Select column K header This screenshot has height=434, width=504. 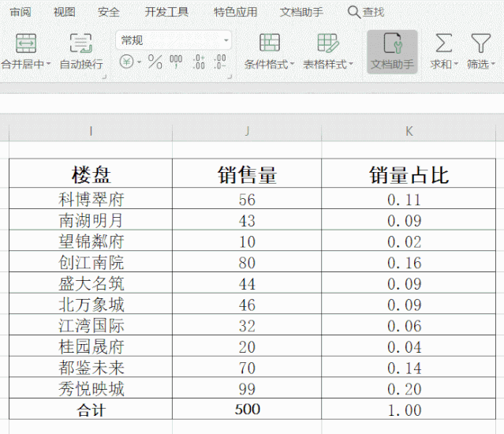(x=409, y=131)
